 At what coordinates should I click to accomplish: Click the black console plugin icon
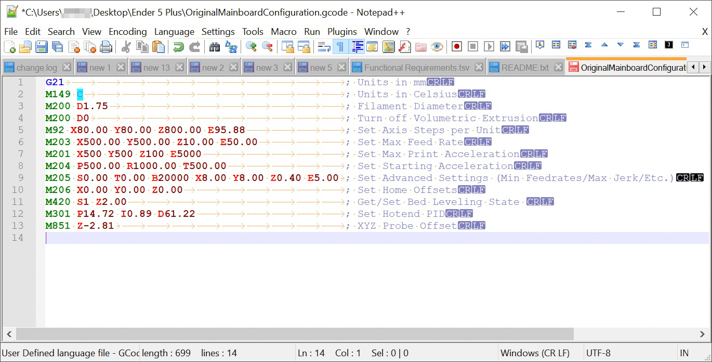click(668, 45)
